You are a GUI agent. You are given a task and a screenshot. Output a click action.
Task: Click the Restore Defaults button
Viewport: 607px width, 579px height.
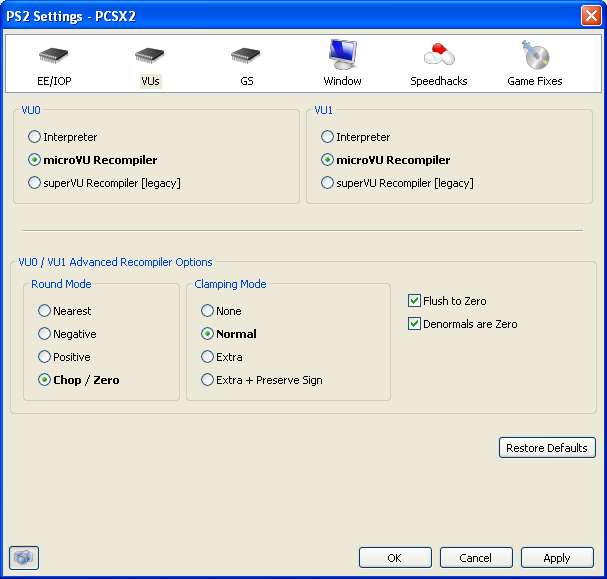[x=547, y=448]
